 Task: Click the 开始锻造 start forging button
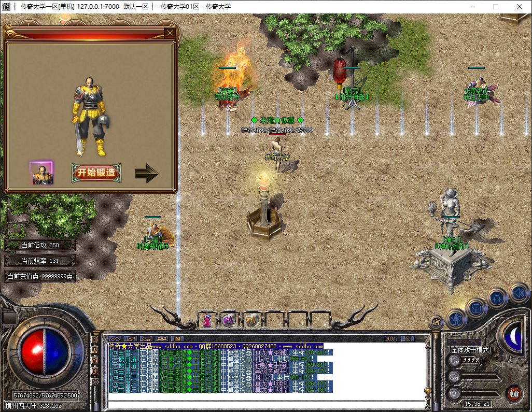[96, 173]
